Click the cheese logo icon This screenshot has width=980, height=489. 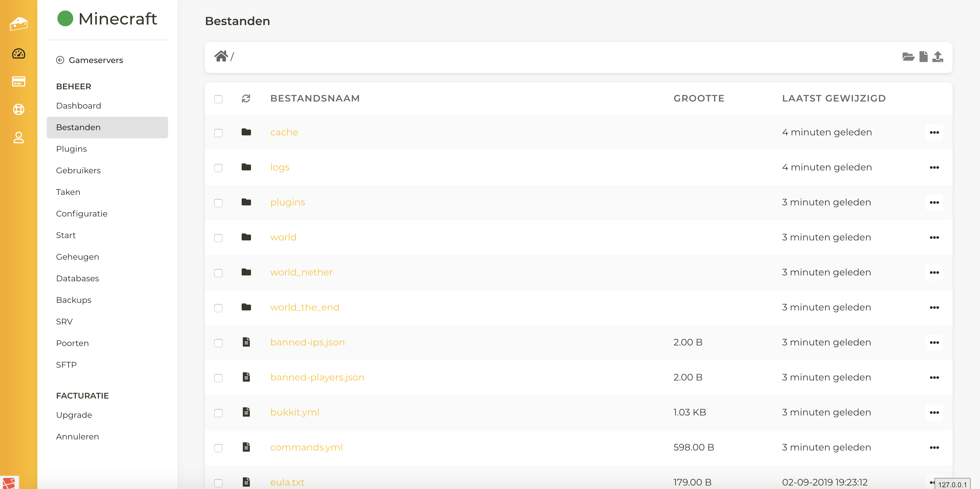[x=18, y=24]
